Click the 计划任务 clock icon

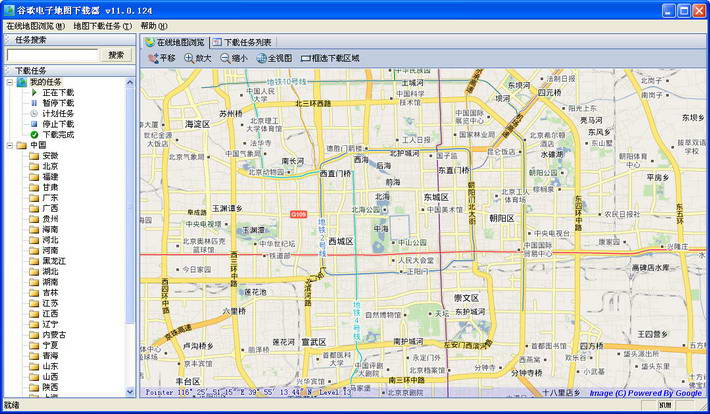tap(34, 113)
